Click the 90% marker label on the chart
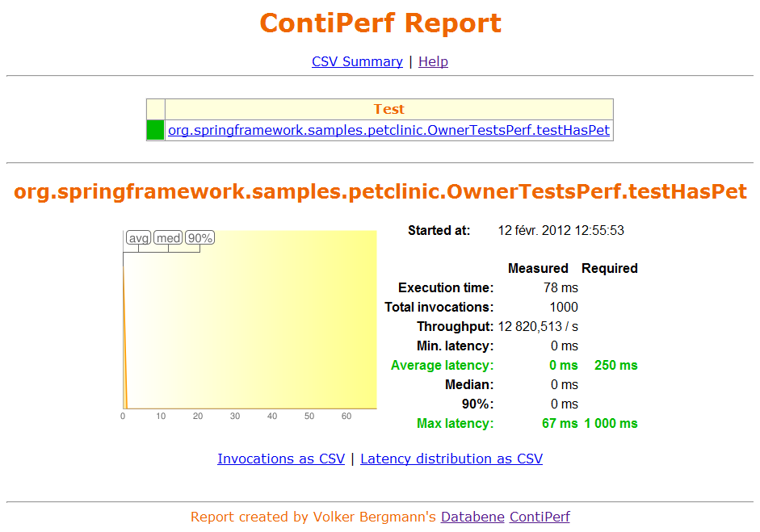Screen dimensions: 760x532 (x=199, y=238)
